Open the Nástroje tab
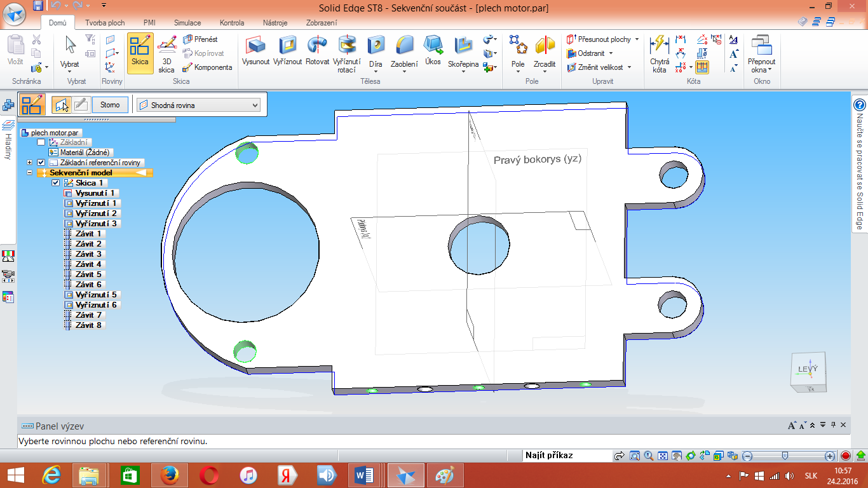The width and height of the screenshot is (868, 488). click(x=276, y=23)
